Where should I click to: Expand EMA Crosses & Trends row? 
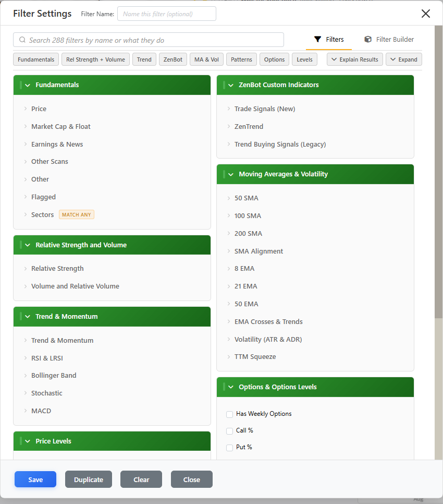coord(315,321)
